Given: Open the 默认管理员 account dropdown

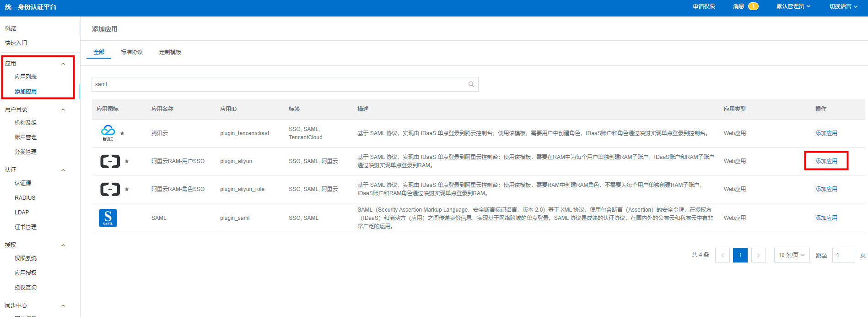Looking at the screenshot, I should [793, 6].
